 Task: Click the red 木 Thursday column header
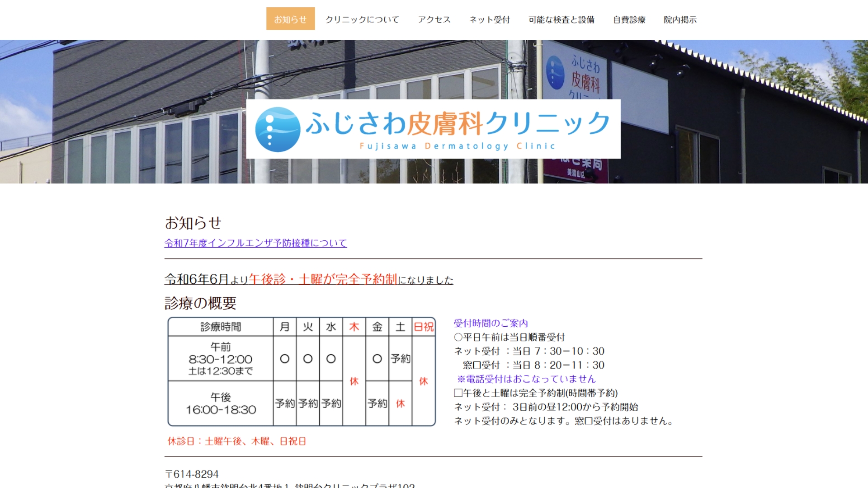point(354,327)
